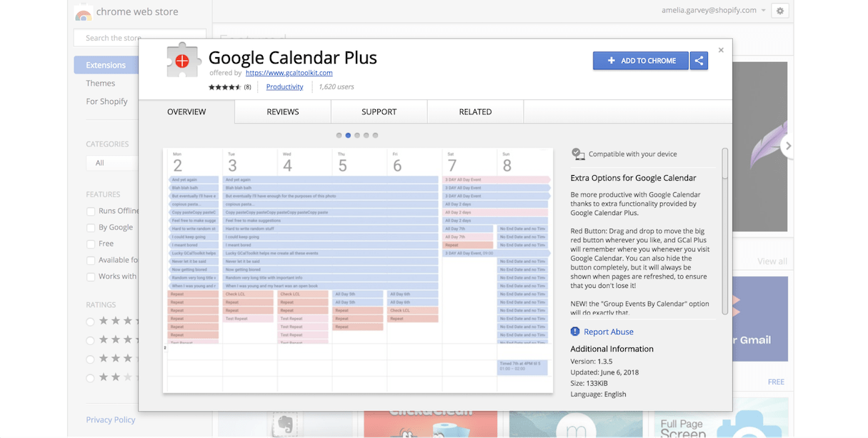Click the Add to Chrome button
The height and width of the screenshot is (438, 868).
[x=641, y=61]
